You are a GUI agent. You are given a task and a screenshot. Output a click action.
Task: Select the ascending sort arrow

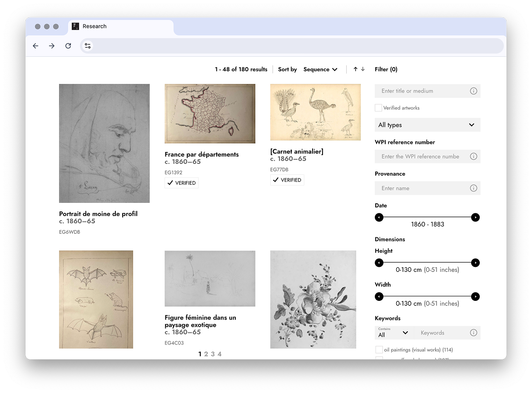click(355, 69)
